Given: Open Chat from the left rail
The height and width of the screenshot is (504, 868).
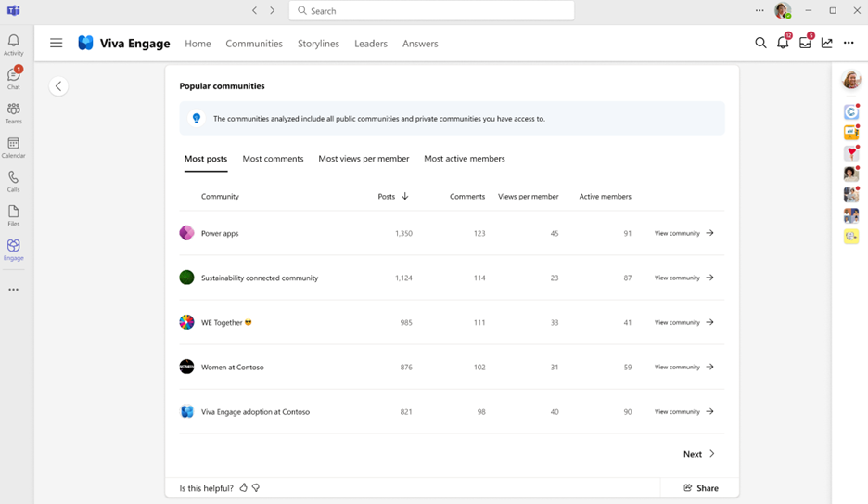Looking at the screenshot, I should [x=13, y=78].
